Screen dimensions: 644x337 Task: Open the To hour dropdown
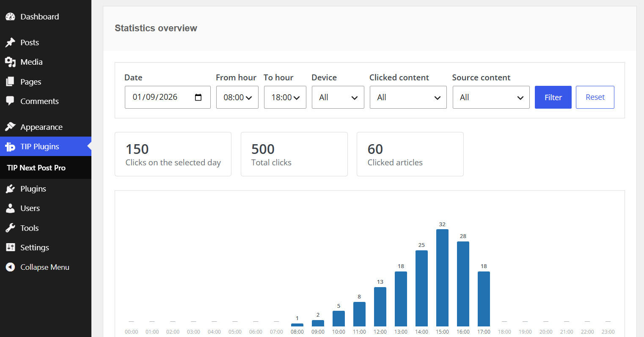click(285, 97)
